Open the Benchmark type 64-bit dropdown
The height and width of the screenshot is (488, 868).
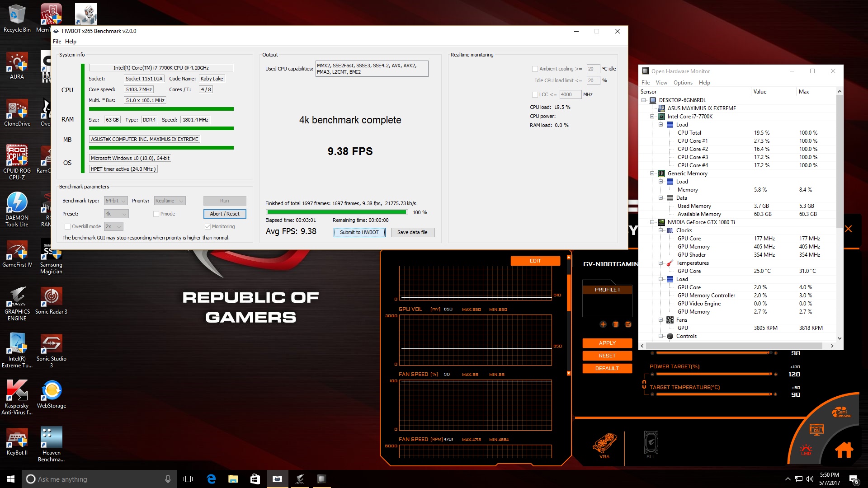(x=116, y=201)
